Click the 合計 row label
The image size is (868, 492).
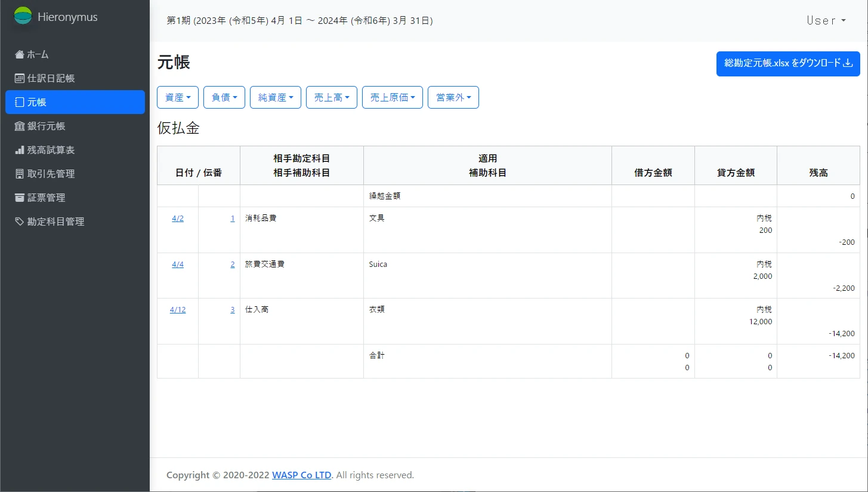click(376, 355)
